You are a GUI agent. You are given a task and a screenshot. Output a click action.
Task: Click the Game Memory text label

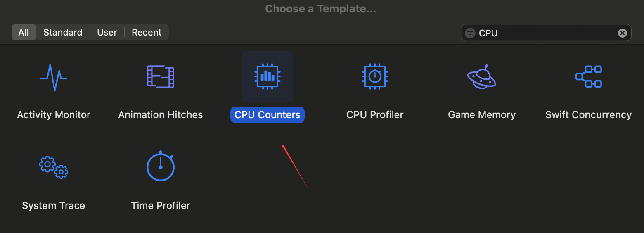pos(482,115)
